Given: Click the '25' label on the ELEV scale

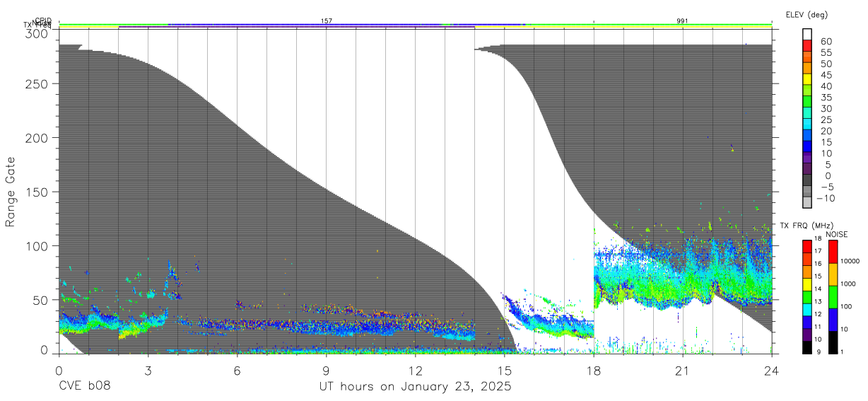Looking at the screenshot, I should point(826,120).
